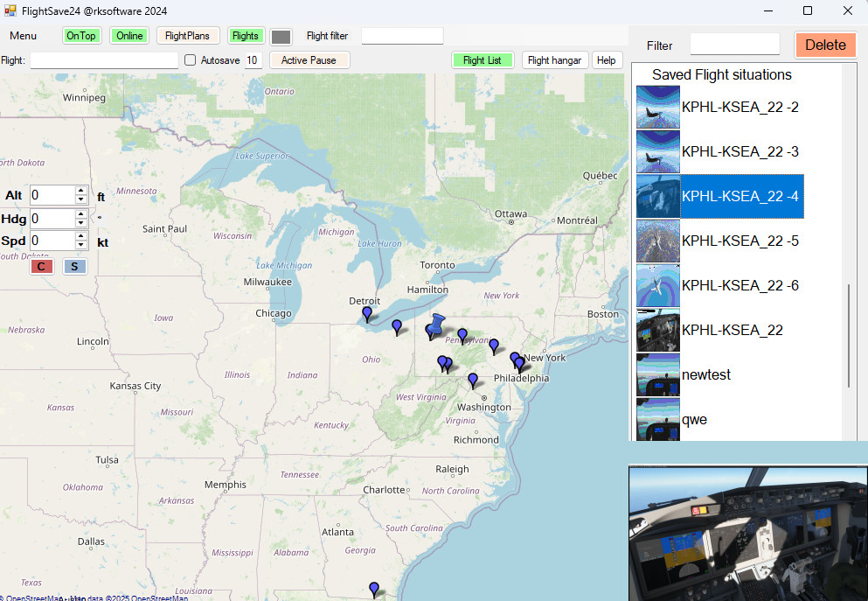Select the map pin near Detroit
This screenshot has width=868, height=601.
[367, 313]
